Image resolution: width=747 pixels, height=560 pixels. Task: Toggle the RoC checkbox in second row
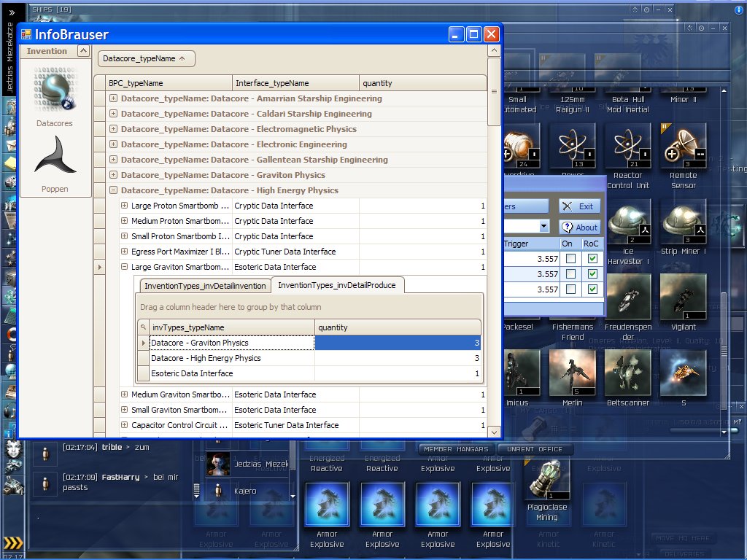tap(592, 274)
